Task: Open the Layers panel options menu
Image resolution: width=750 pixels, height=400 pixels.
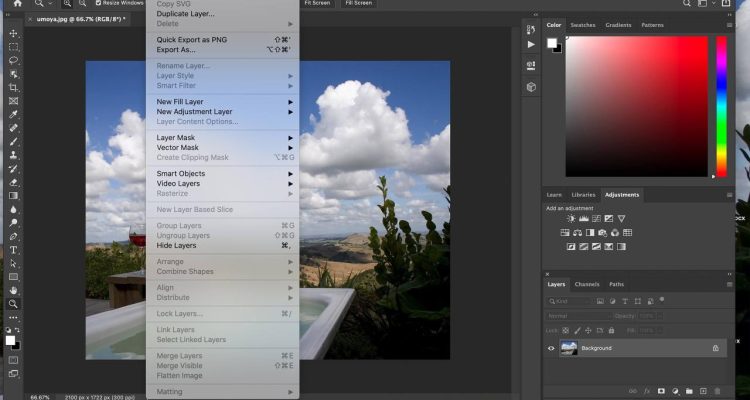Action: (x=729, y=284)
